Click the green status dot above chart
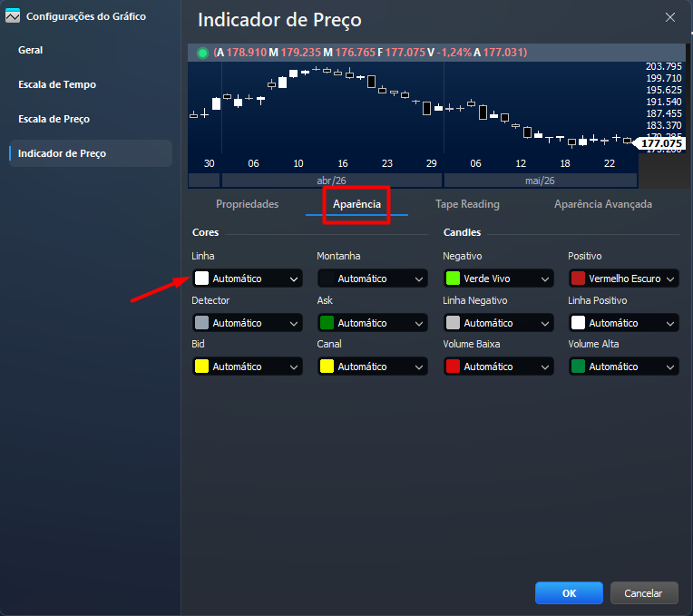693x616 pixels. coord(202,53)
